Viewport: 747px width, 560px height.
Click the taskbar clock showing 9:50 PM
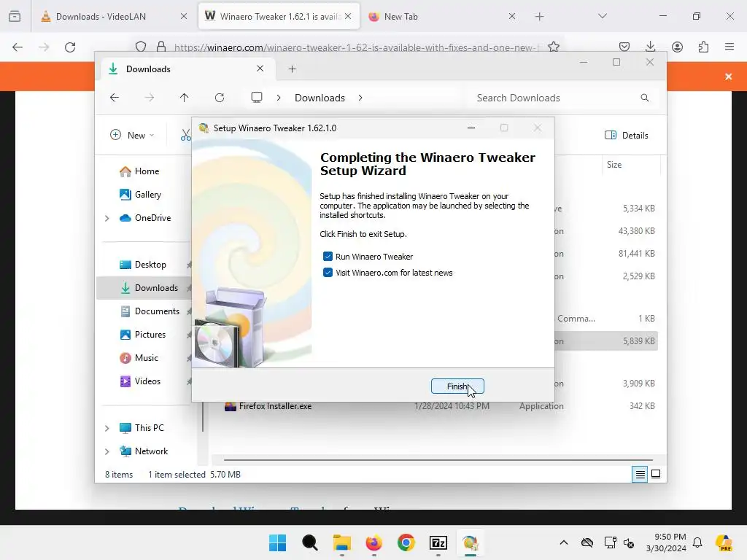(x=666, y=542)
